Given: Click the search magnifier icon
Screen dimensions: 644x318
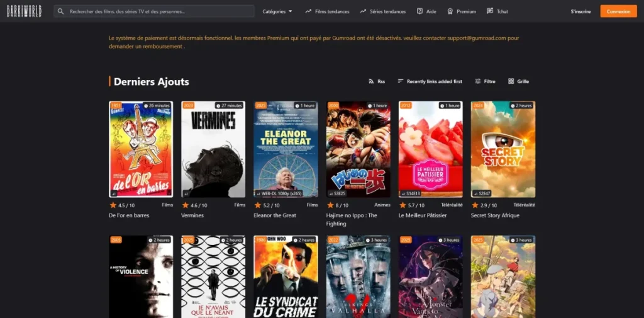Looking at the screenshot, I should (x=61, y=11).
